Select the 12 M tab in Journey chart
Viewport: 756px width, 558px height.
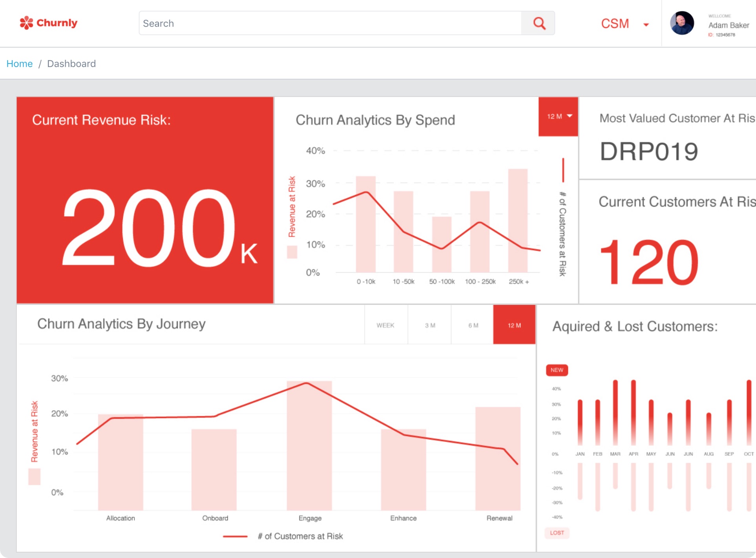click(x=514, y=325)
